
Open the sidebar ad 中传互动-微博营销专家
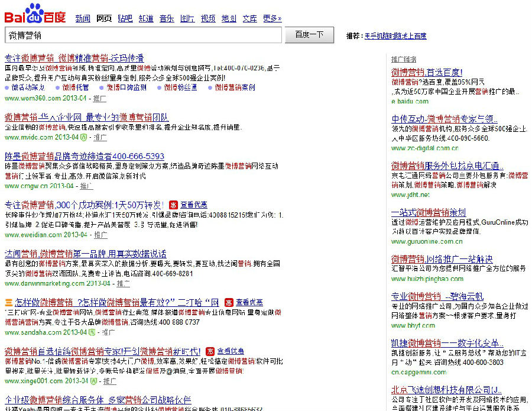pyautogui.click(x=445, y=119)
